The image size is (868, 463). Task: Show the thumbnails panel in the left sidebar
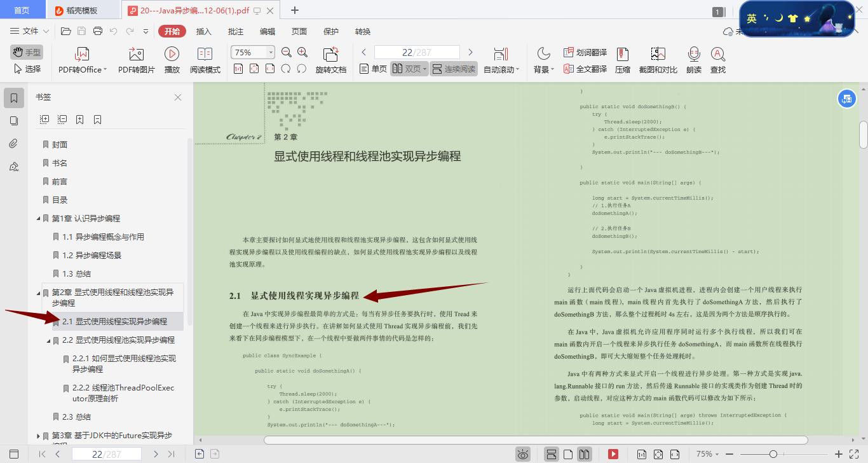[14, 121]
